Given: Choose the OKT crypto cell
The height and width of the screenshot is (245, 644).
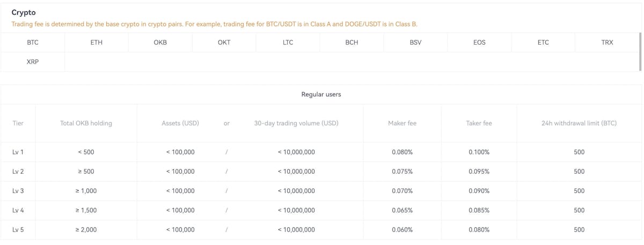Looking at the screenshot, I should (x=224, y=42).
